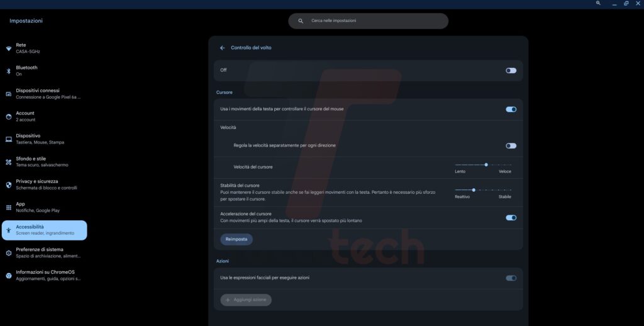This screenshot has width=644, height=326.
Task: Open Privacy e sicurezza section
Action: 45,185
